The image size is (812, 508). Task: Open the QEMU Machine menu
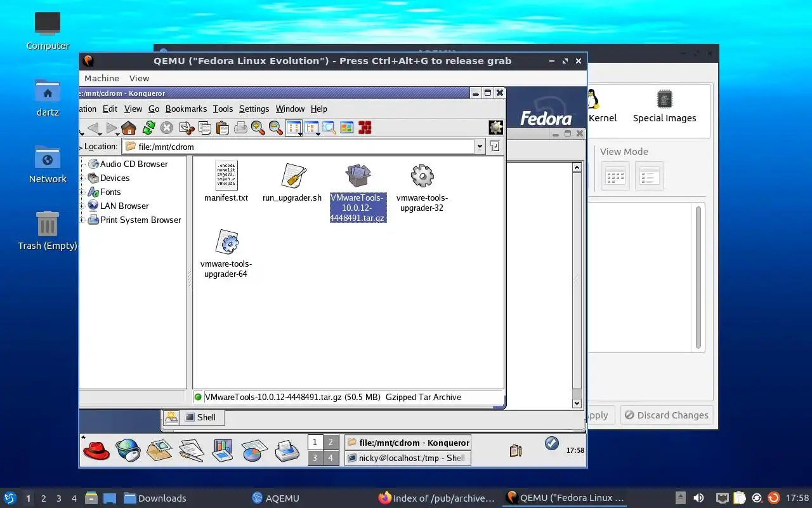click(x=101, y=78)
